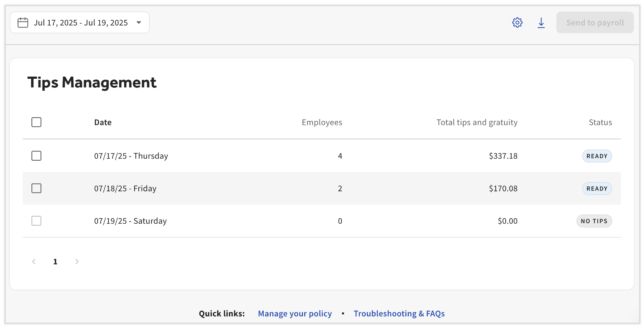This screenshot has height=328, width=644.
Task: Select page 1 in pagination
Action: tap(55, 261)
